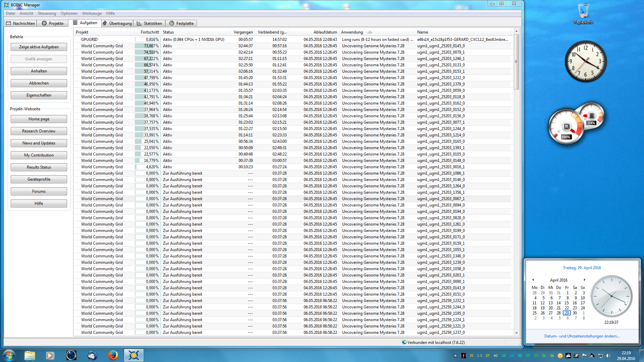This screenshot has width=644, height=362.
Task: Switch to the Nachrichten tab
Action: [20, 23]
